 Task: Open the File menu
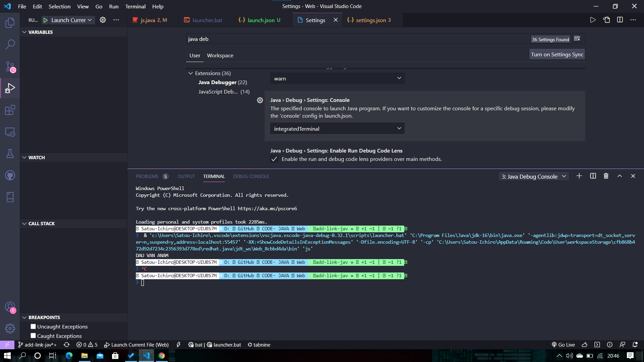[x=22, y=6]
